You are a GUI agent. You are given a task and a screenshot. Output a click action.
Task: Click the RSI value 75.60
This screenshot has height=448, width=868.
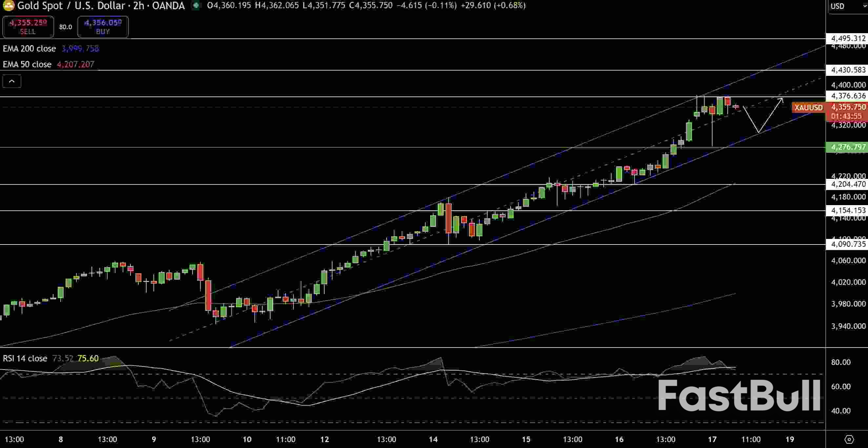(88, 358)
